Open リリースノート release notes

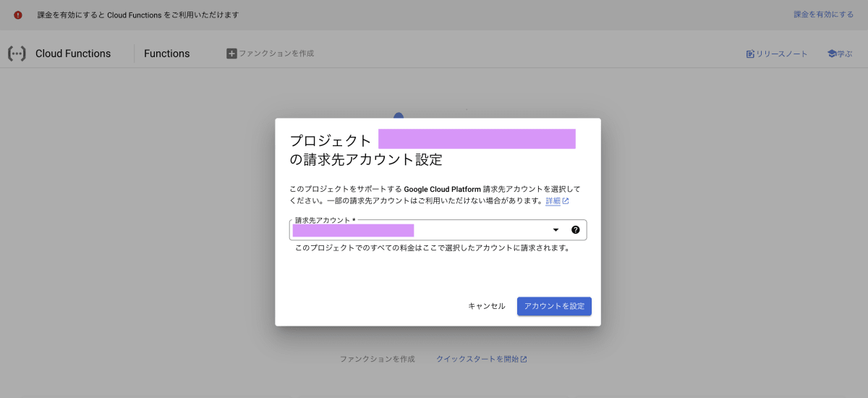coord(777,54)
